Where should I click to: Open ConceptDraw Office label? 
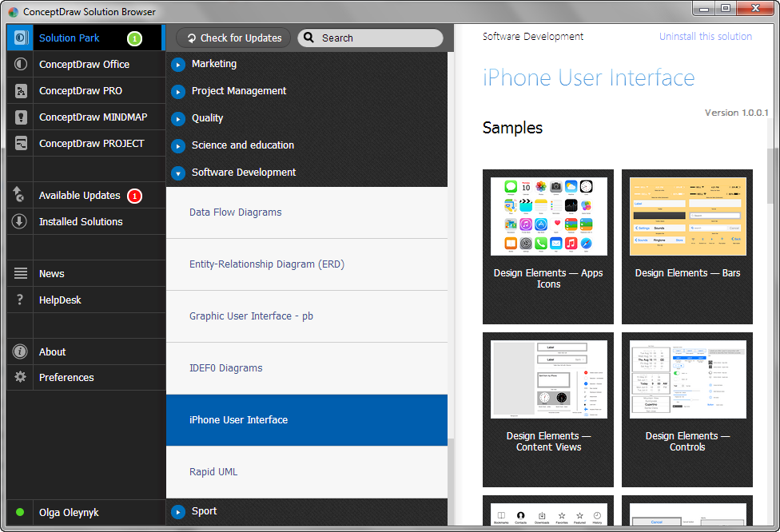click(x=84, y=64)
